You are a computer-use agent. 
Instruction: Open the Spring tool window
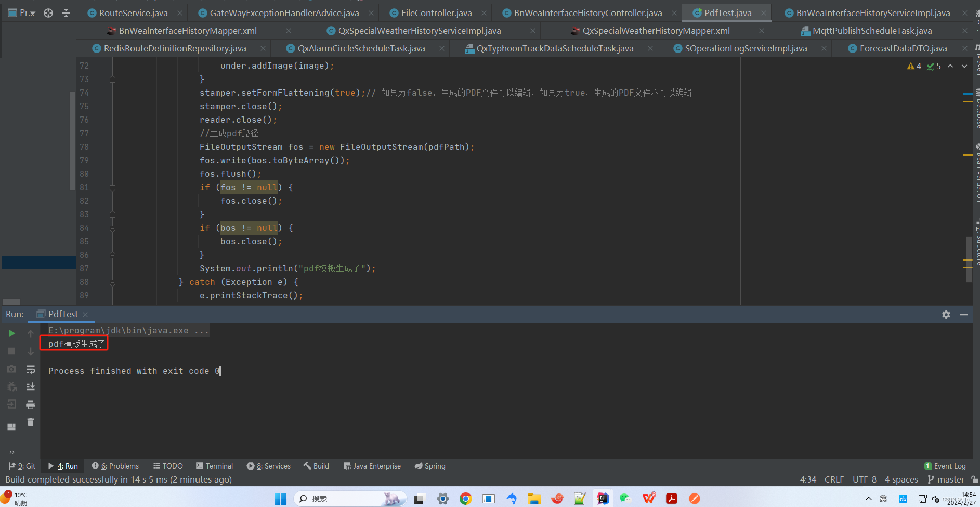(x=429, y=466)
